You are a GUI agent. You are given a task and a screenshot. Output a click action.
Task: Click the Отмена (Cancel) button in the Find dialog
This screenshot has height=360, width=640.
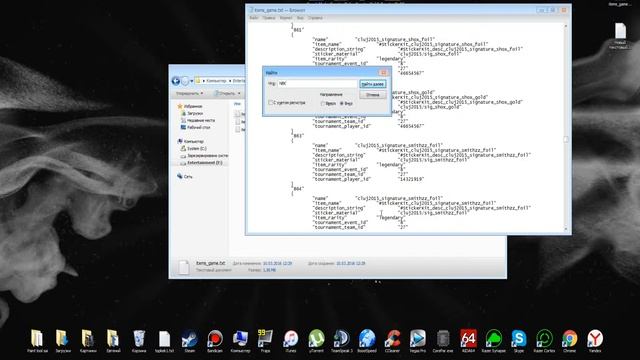click(x=373, y=95)
